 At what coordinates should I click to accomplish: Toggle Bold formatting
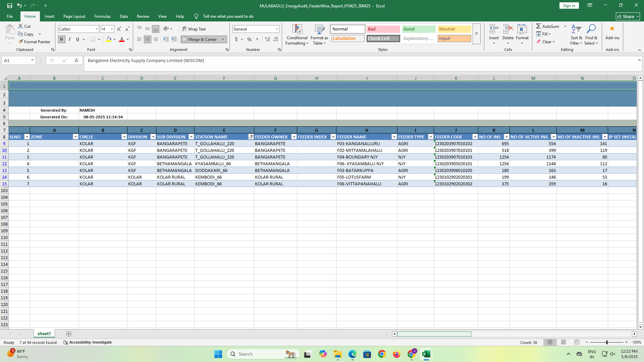[61, 39]
